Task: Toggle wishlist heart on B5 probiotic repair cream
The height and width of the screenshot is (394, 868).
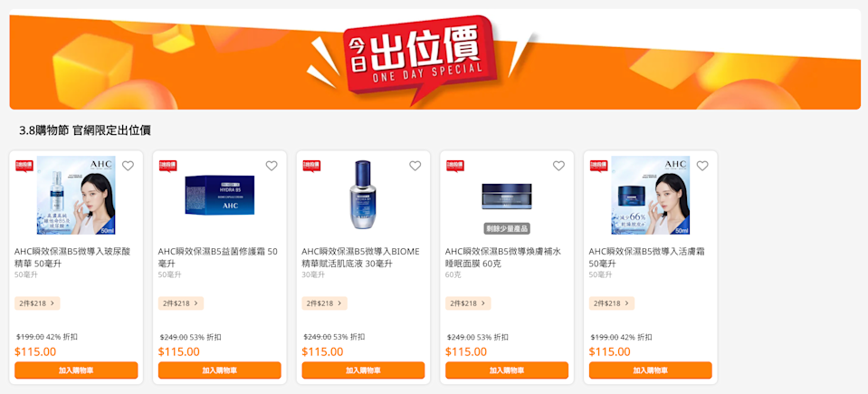Action: pyautogui.click(x=272, y=166)
